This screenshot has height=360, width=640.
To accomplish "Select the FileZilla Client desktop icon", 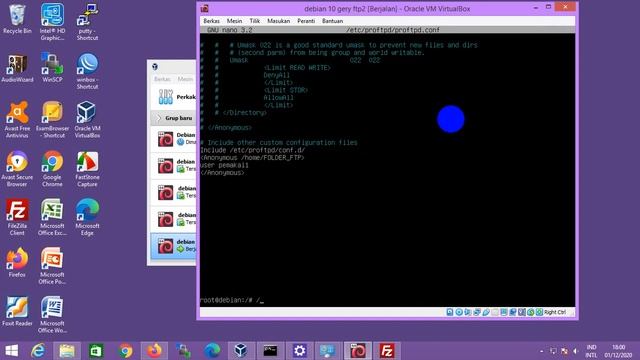I will coord(17,217).
